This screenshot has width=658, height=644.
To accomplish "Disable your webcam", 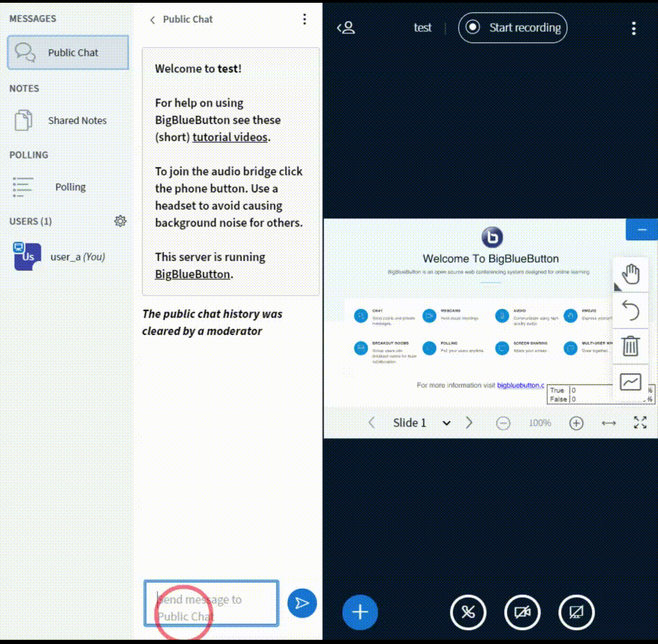I will coord(522,612).
